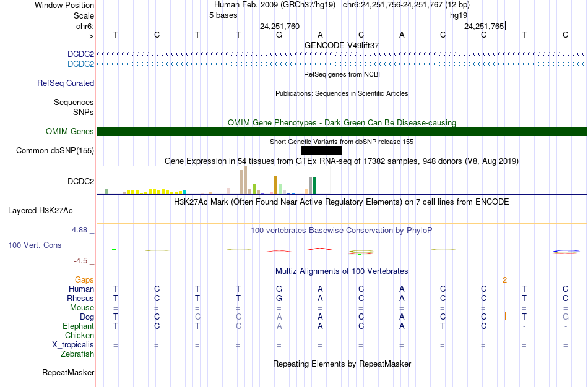
Task: Click the Window Position label
Action: (64, 5)
